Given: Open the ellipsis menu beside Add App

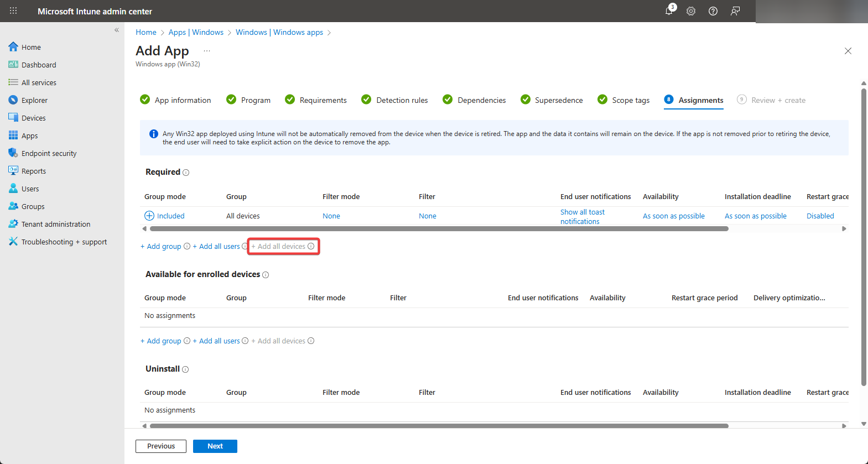Looking at the screenshot, I should click(207, 51).
